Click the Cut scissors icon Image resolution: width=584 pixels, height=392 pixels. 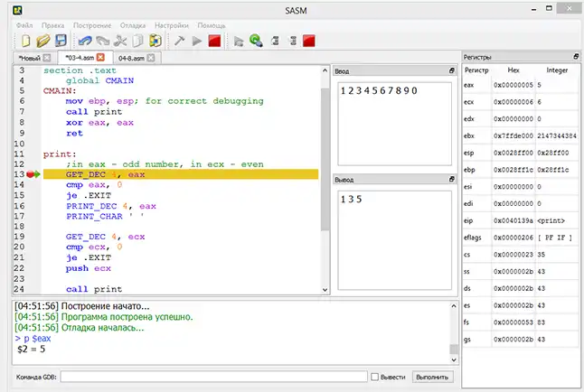(119, 41)
